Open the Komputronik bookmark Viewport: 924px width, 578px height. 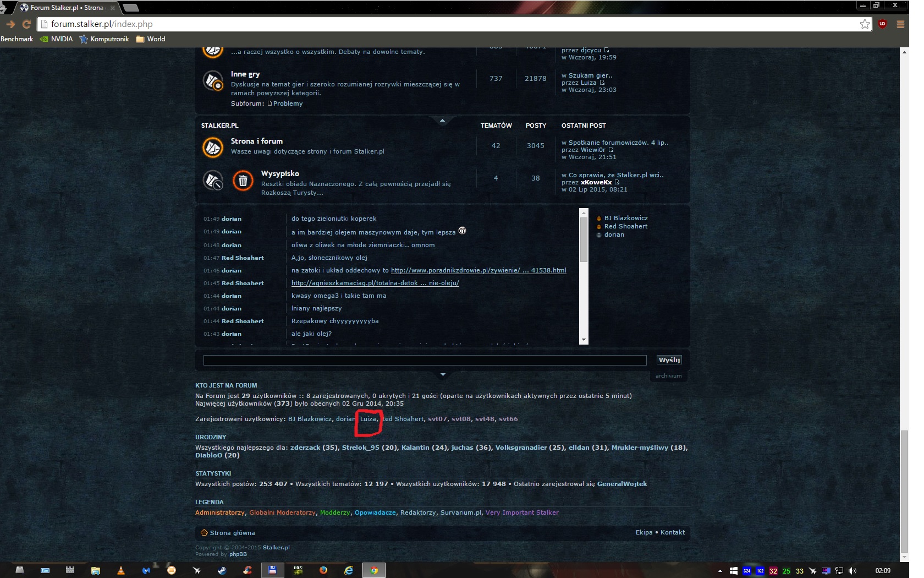[x=104, y=39]
